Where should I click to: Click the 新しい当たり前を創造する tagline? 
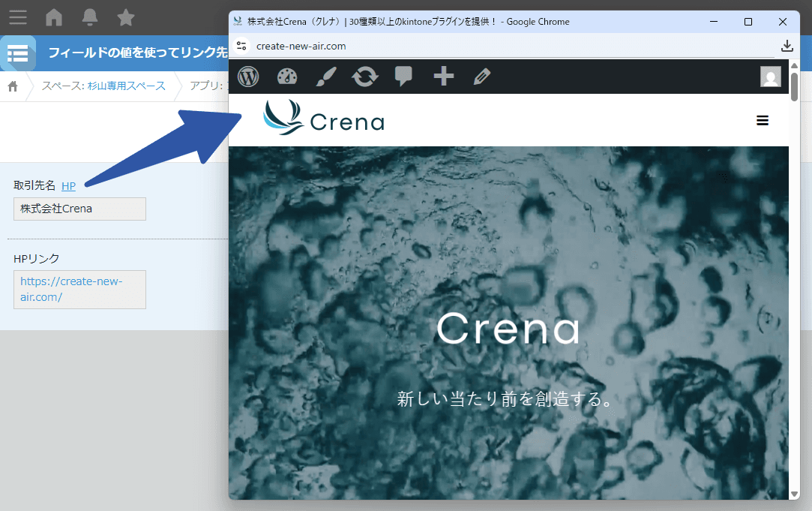(x=506, y=399)
